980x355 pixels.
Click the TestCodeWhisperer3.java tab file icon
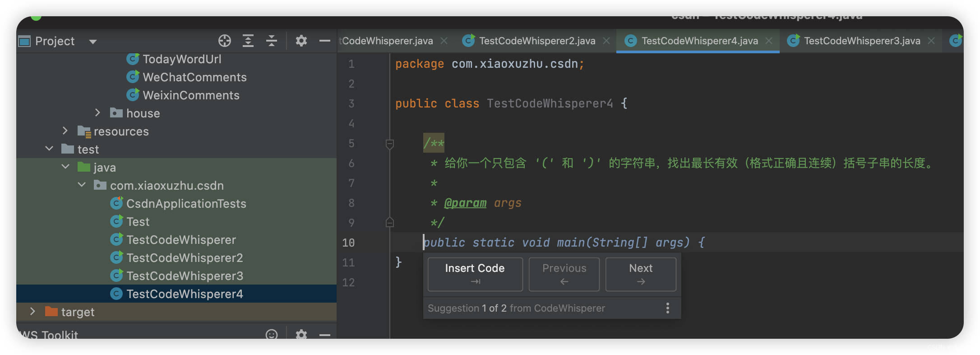[794, 41]
